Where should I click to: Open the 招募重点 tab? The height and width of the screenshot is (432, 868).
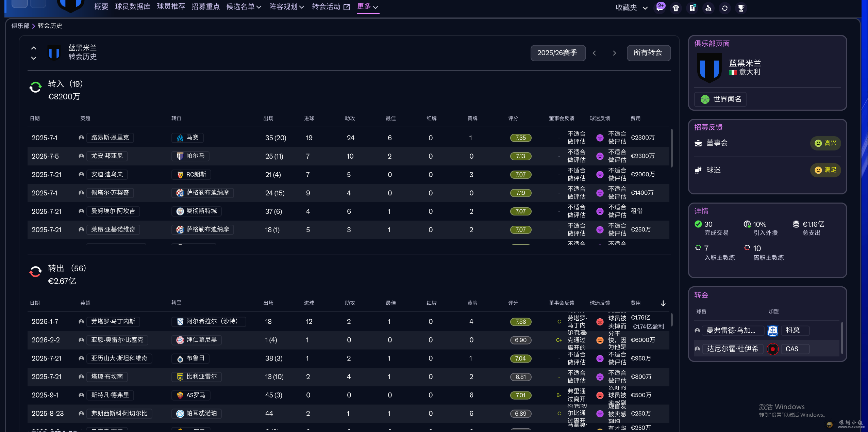206,7
